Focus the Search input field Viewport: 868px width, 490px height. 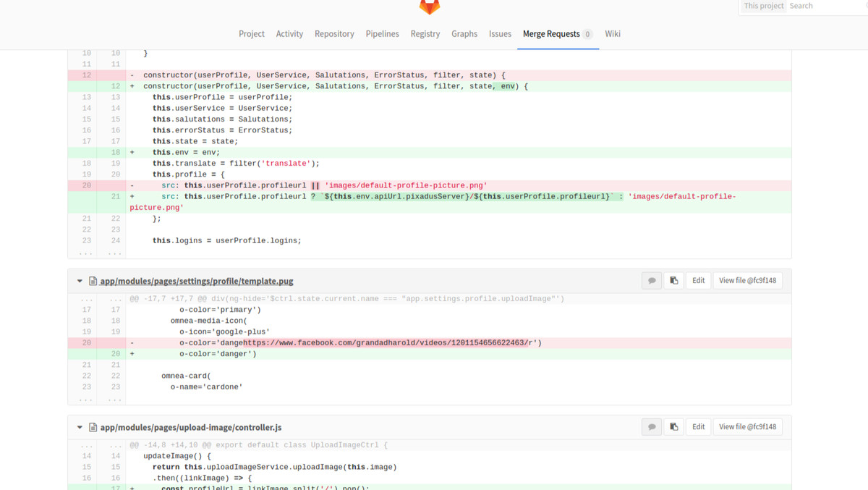click(827, 6)
